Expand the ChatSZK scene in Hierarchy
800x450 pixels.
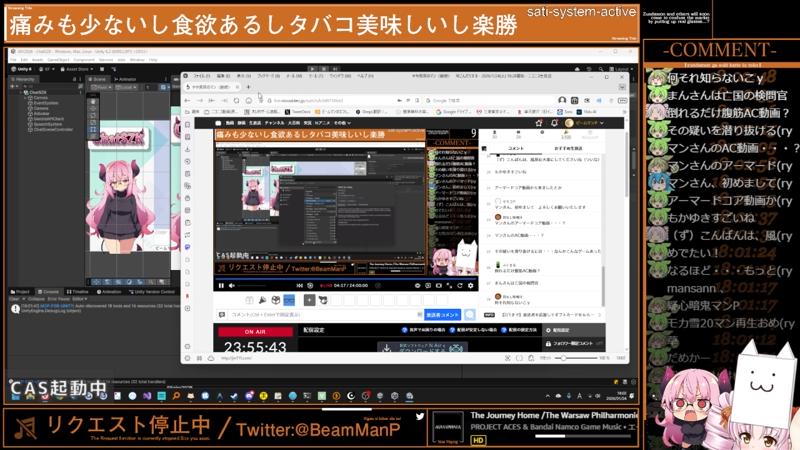pyautogui.click(x=21, y=92)
